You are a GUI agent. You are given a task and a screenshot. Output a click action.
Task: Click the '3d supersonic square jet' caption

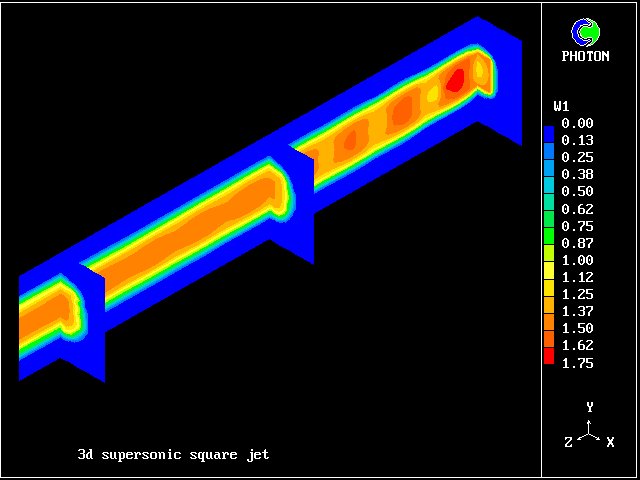[x=173, y=454]
